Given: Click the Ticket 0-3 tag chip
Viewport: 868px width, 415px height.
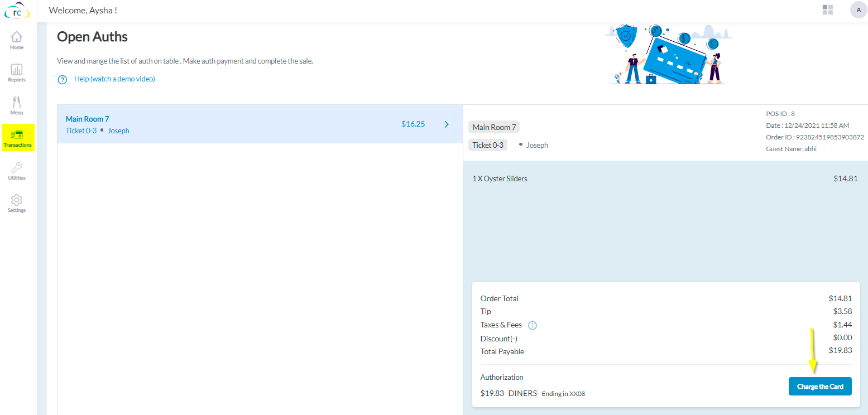Looking at the screenshot, I should point(488,145).
